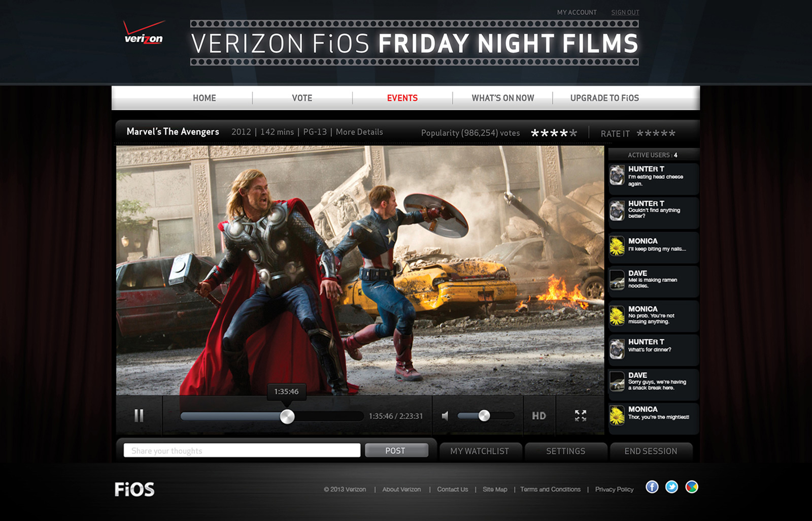Click Monica's avatar on "Thor, you're the mightiest!"

point(617,415)
